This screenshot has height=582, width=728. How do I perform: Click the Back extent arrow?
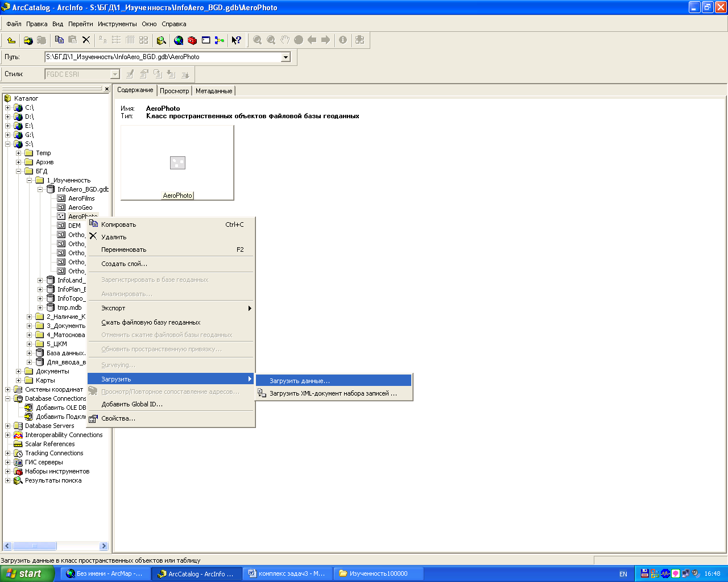[312, 40]
